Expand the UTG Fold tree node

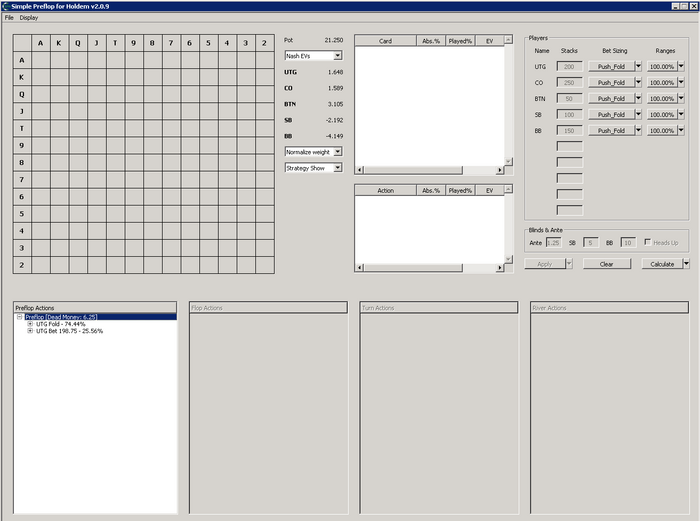pos(30,324)
